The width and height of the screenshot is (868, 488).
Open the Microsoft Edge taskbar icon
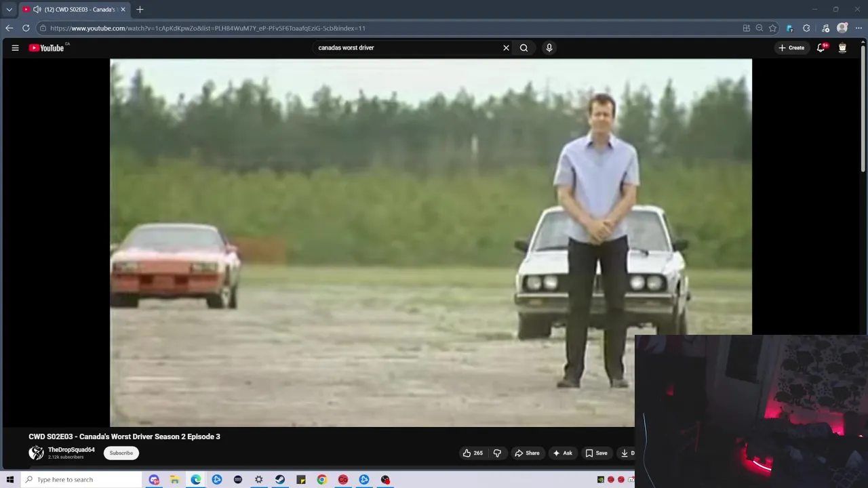pos(196,480)
